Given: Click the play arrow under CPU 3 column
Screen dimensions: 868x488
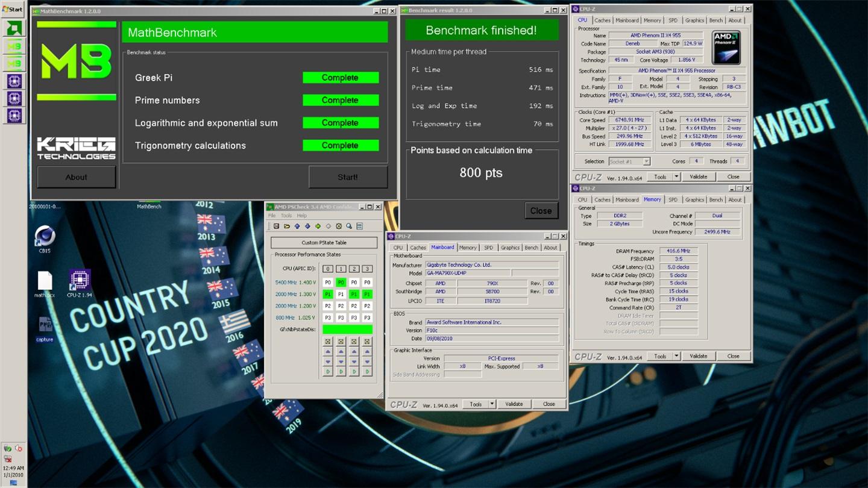Looking at the screenshot, I should [367, 371].
